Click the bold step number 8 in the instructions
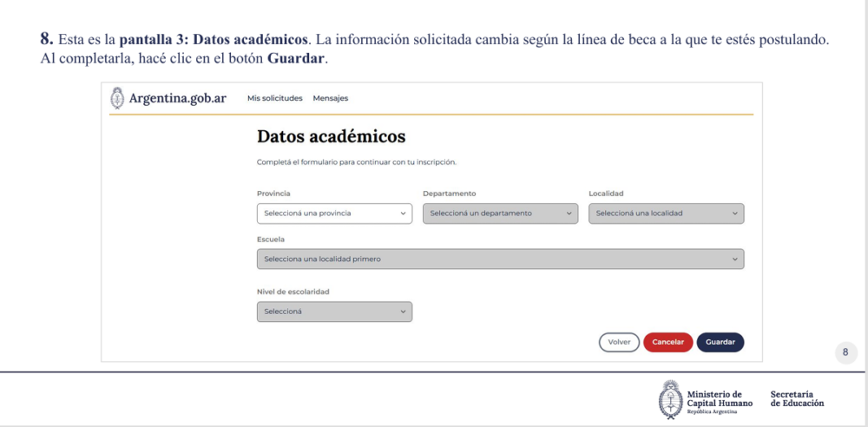This screenshot has width=868, height=427. click(46, 40)
